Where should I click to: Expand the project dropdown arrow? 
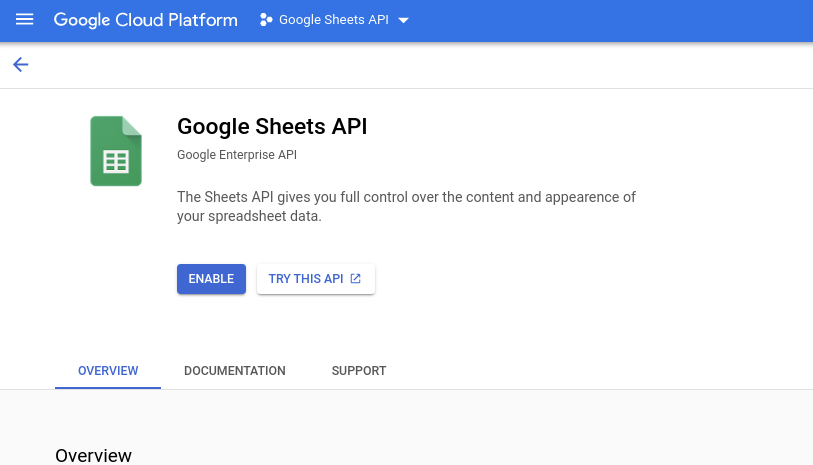(x=403, y=20)
